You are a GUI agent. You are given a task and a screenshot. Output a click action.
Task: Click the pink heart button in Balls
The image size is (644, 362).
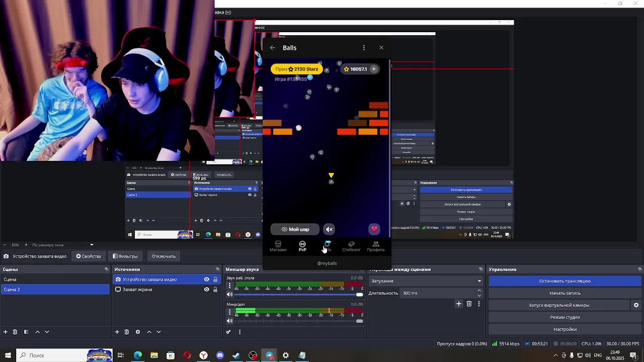tap(374, 229)
